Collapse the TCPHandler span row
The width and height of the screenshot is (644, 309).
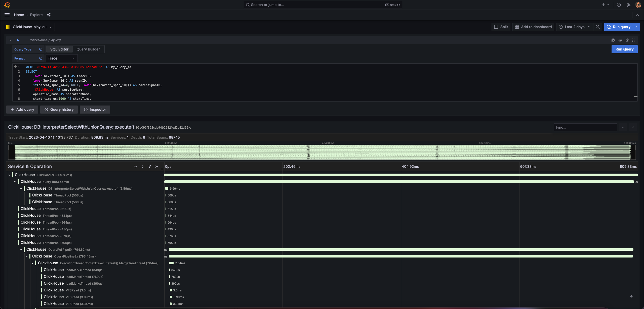pyautogui.click(x=9, y=175)
